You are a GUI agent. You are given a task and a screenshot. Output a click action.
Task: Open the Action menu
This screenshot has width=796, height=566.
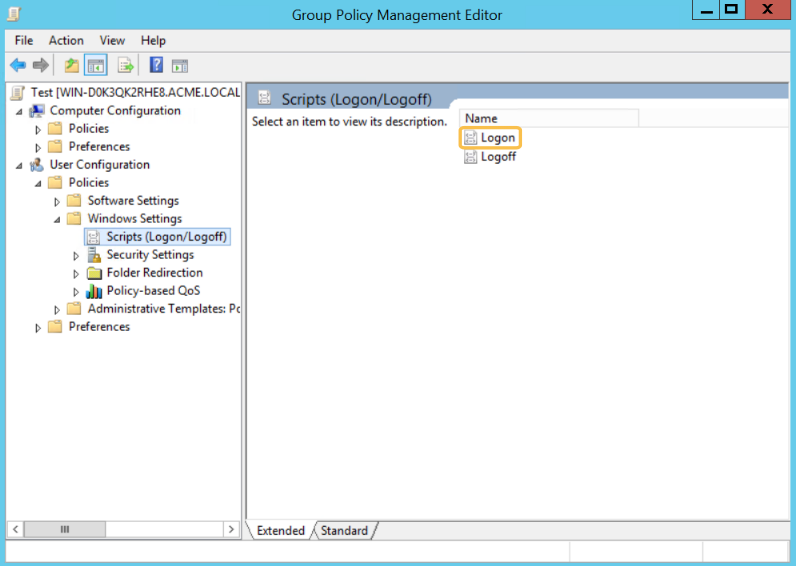tap(66, 40)
